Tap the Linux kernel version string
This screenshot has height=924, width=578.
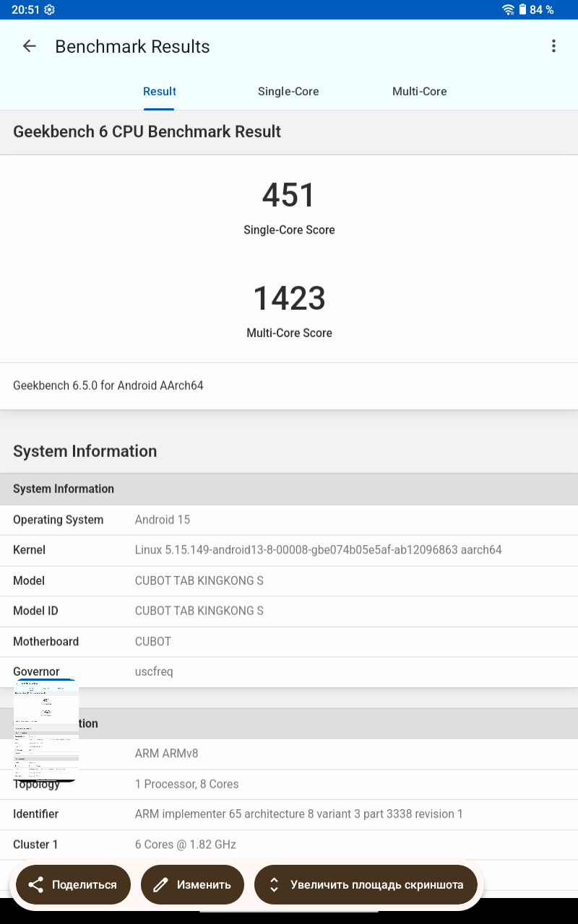tap(319, 550)
